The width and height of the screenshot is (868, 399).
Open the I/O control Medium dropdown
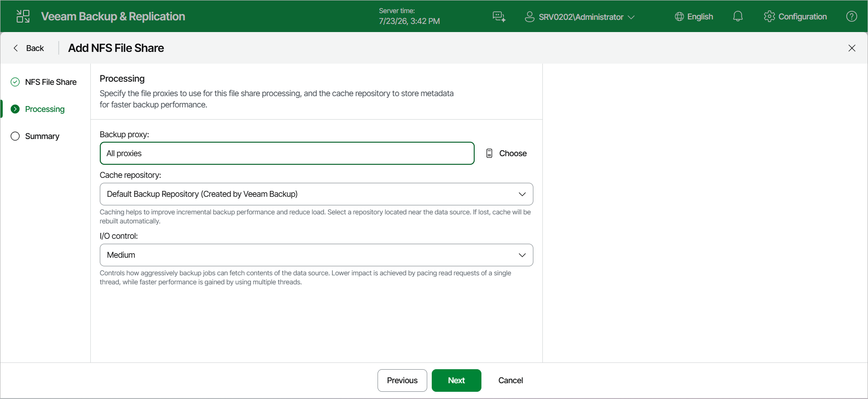pyautogui.click(x=316, y=255)
